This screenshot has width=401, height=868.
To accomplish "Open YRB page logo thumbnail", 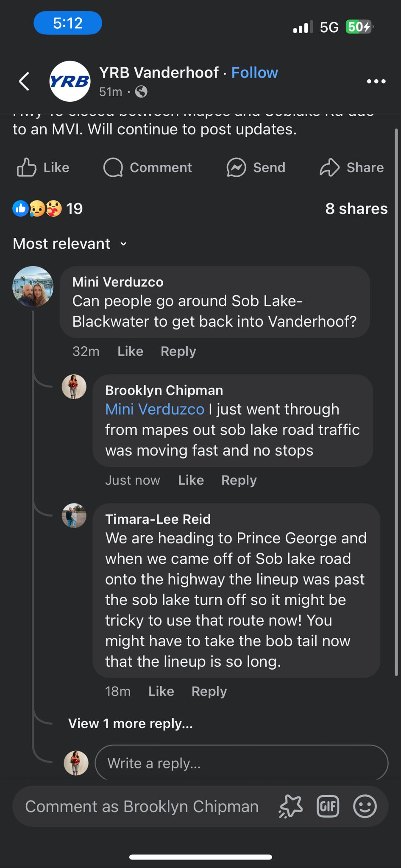I will pos(70,81).
